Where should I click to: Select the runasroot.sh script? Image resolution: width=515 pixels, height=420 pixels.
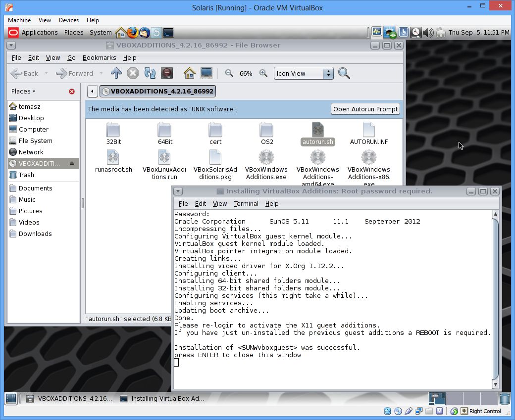coord(113,161)
